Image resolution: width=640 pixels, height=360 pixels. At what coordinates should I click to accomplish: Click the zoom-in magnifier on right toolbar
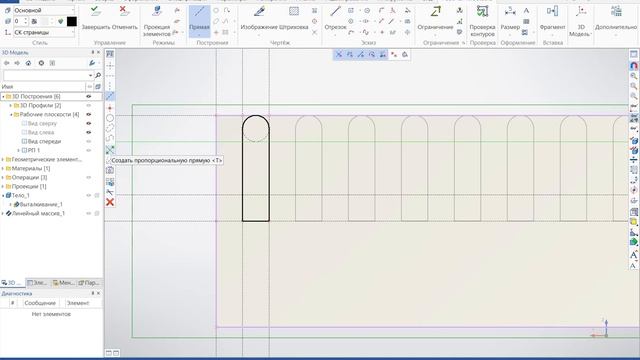coord(633,76)
